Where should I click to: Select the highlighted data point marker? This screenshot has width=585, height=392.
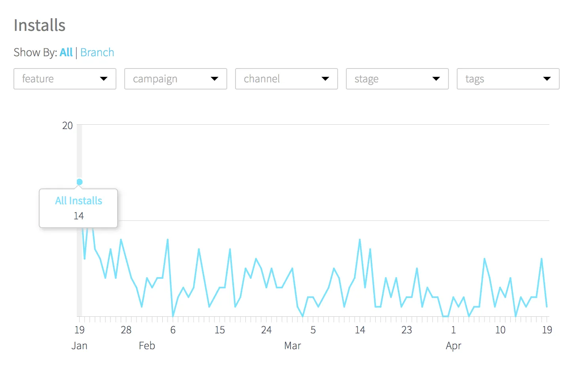80,182
